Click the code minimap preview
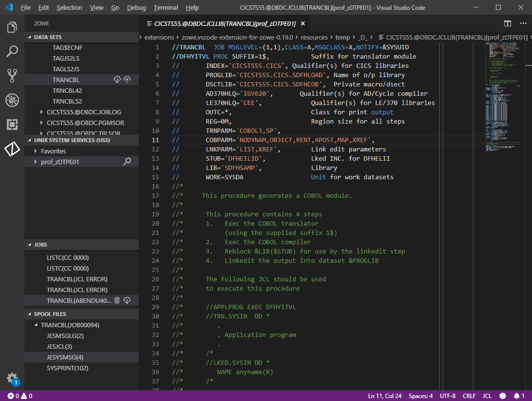 point(501,98)
